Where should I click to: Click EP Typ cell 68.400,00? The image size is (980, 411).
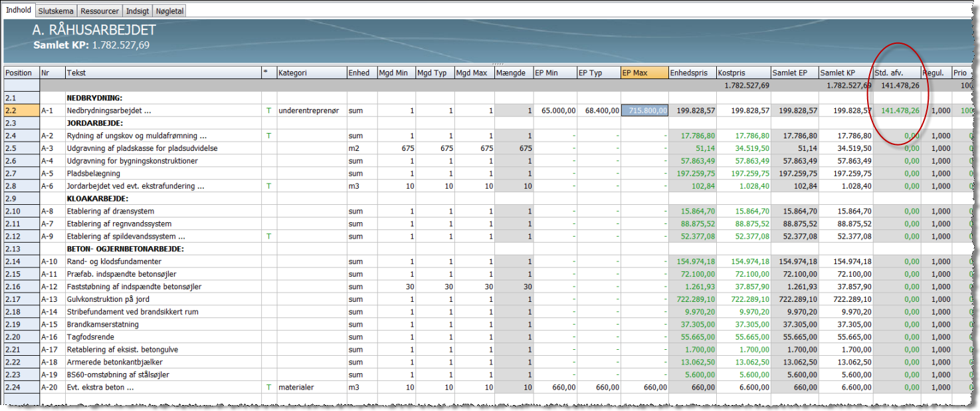click(x=599, y=110)
